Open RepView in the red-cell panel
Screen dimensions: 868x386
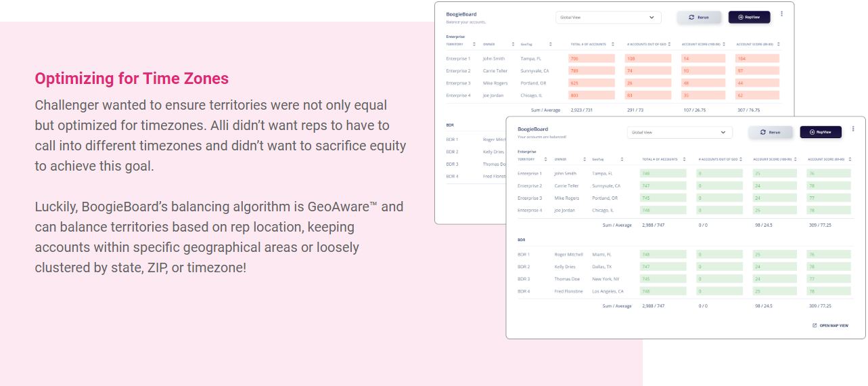click(749, 17)
